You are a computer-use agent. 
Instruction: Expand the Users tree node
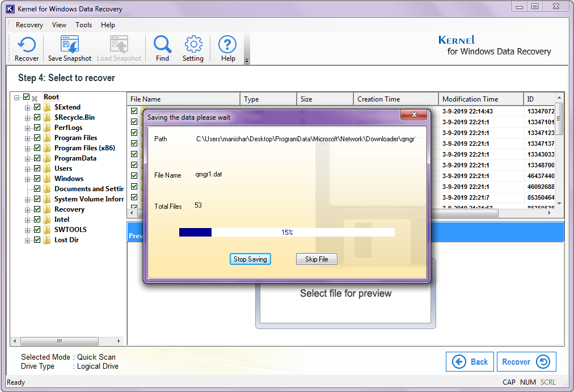pyautogui.click(x=27, y=170)
